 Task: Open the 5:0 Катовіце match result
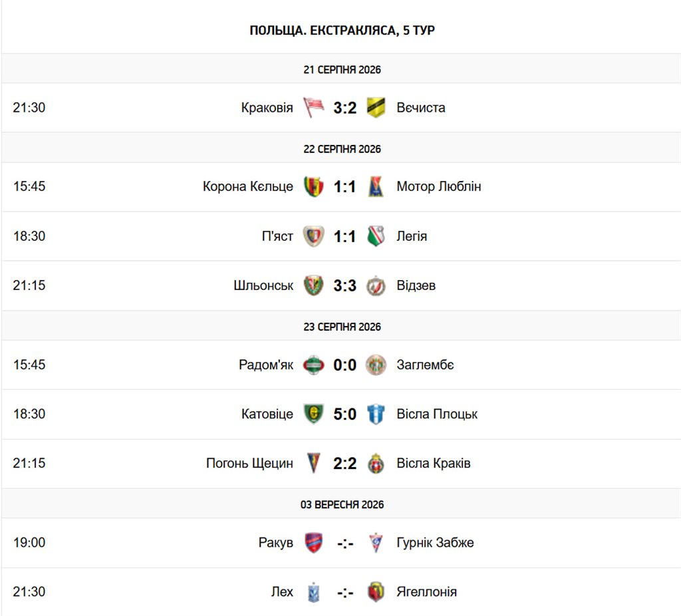point(345,414)
